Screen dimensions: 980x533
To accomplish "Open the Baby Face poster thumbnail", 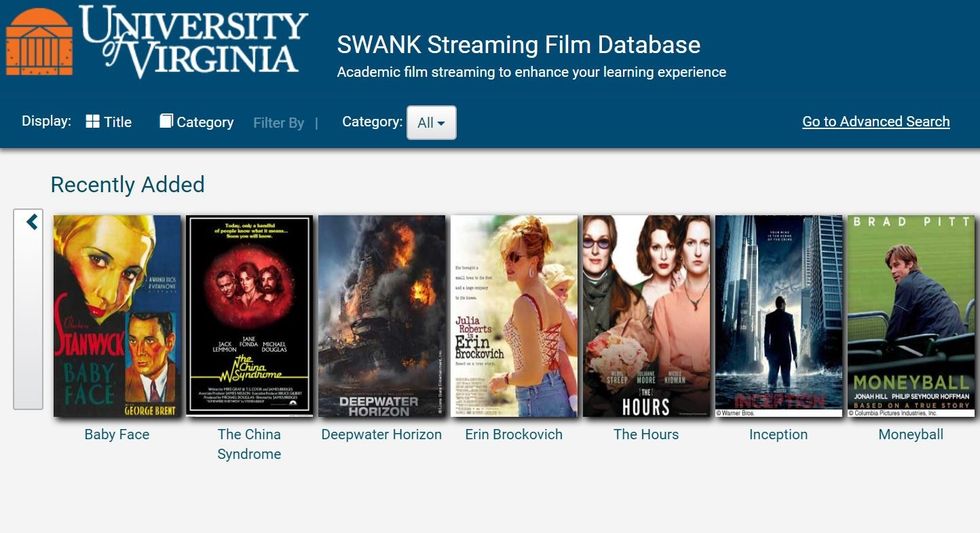I will [117, 316].
